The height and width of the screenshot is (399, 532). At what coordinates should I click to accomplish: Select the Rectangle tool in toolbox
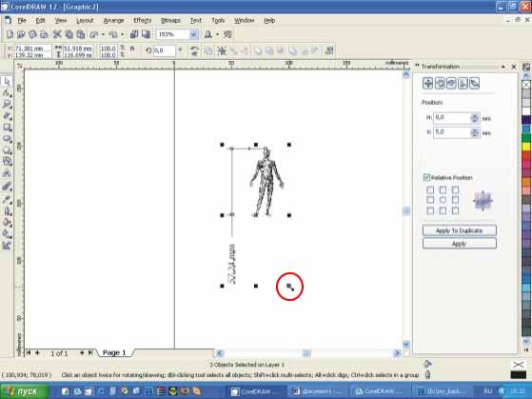tap(7, 128)
